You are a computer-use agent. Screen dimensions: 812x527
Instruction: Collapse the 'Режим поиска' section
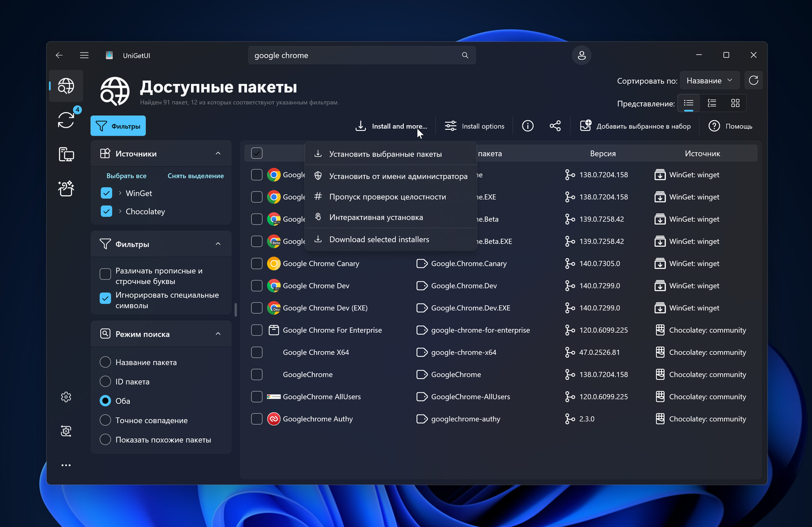pos(218,334)
